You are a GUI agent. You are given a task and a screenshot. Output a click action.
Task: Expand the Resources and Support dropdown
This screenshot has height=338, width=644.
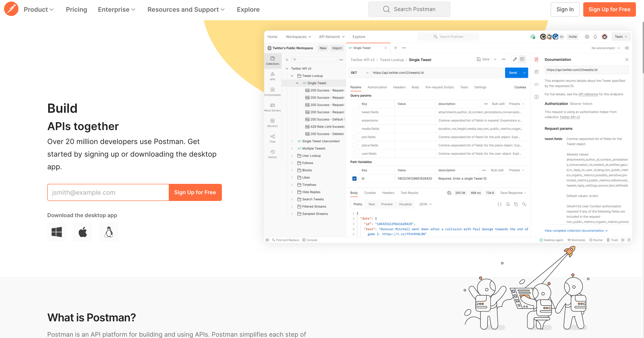coord(186,9)
